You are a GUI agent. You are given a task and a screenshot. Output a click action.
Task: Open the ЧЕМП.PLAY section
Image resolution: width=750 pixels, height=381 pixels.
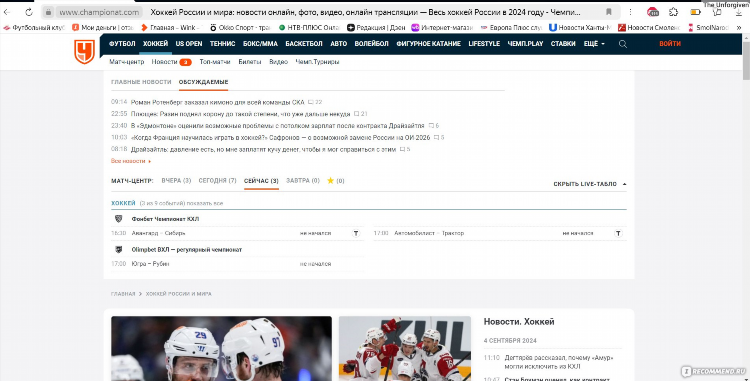[x=525, y=44]
